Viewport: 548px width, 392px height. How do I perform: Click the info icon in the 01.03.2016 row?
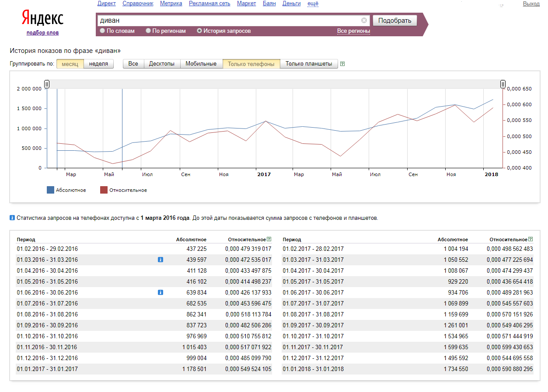160,260
